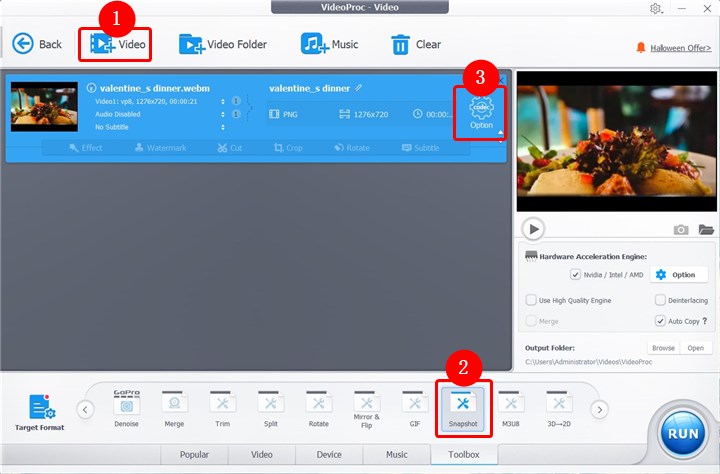Play the preview video
This screenshot has height=474, width=720.
tap(533, 229)
